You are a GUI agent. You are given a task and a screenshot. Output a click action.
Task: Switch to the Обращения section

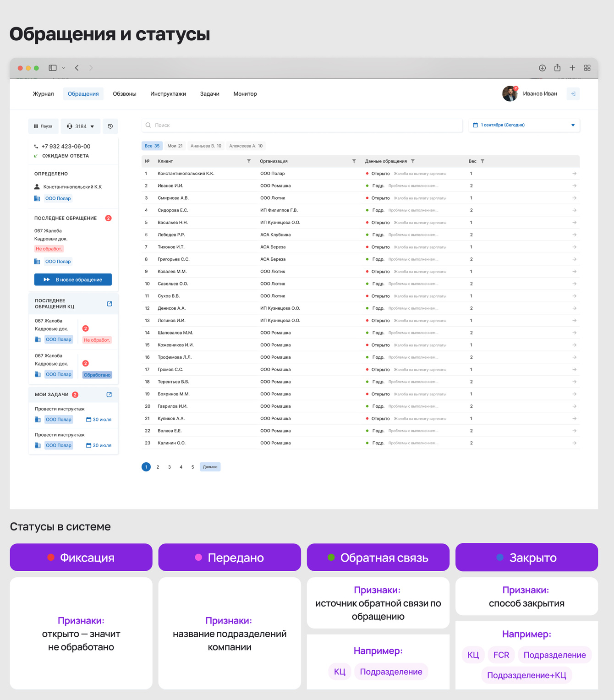tap(83, 94)
